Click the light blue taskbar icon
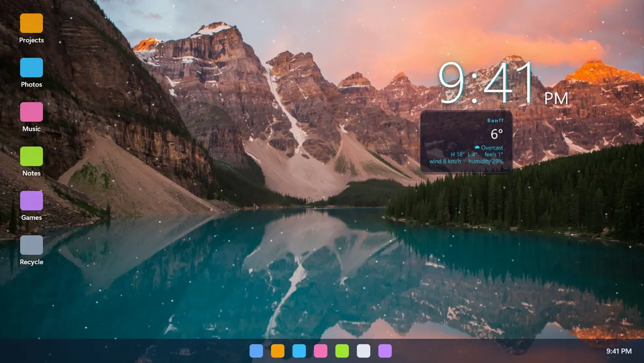Image resolution: width=644 pixels, height=363 pixels. tap(256, 351)
